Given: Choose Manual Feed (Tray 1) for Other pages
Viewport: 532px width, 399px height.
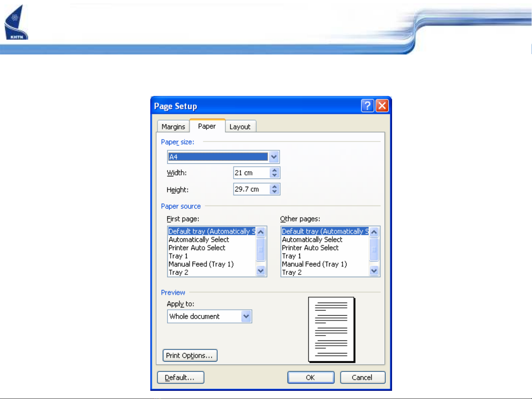Looking at the screenshot, I should coord(314,264).
